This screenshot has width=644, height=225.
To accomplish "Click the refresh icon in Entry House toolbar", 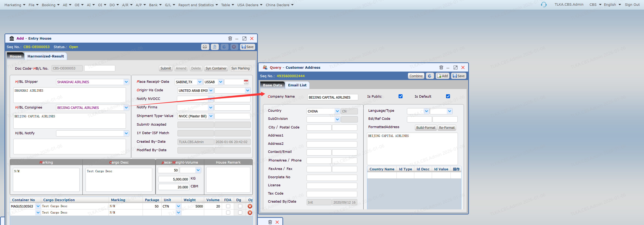I will pos(224,47).
